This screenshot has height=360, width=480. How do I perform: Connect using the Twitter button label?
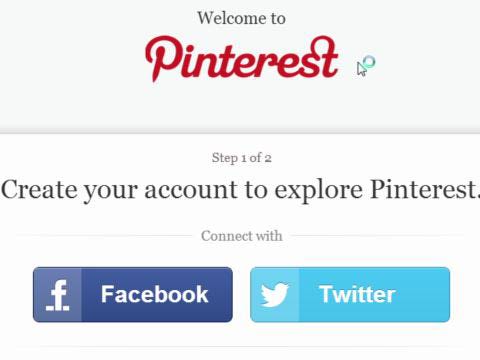(357, 294)
